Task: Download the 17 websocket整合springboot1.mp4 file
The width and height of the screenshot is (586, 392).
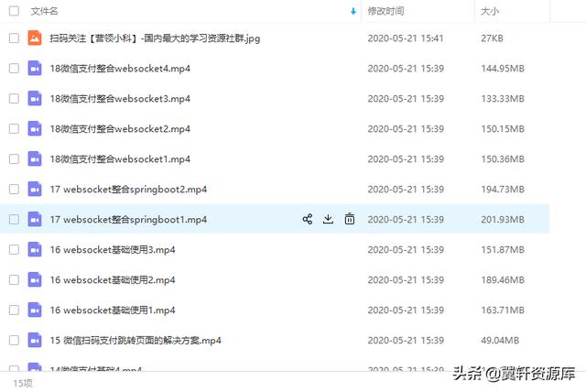Action: [328, 219]
